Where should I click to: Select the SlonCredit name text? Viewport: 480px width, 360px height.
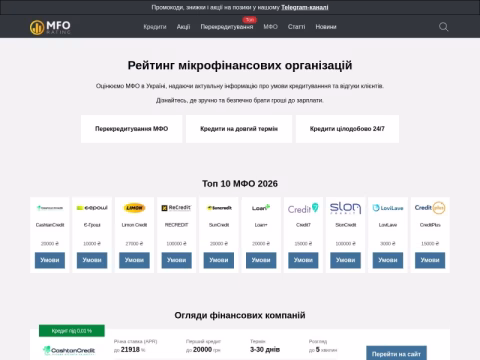point(346,225)
